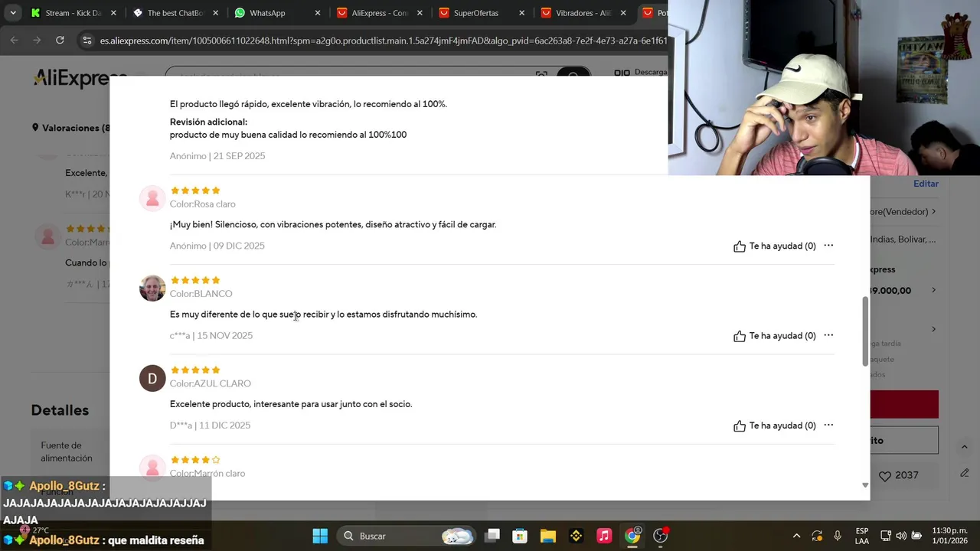The width and height of the screenshot is (980, 551).
Task: Click the AliExpress URL address bar
Action: 383,41
